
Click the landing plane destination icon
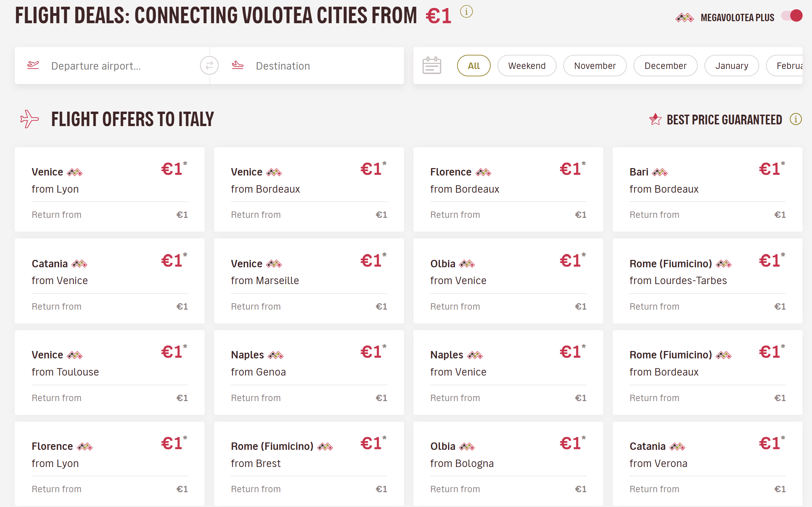(x=238, y=65)
